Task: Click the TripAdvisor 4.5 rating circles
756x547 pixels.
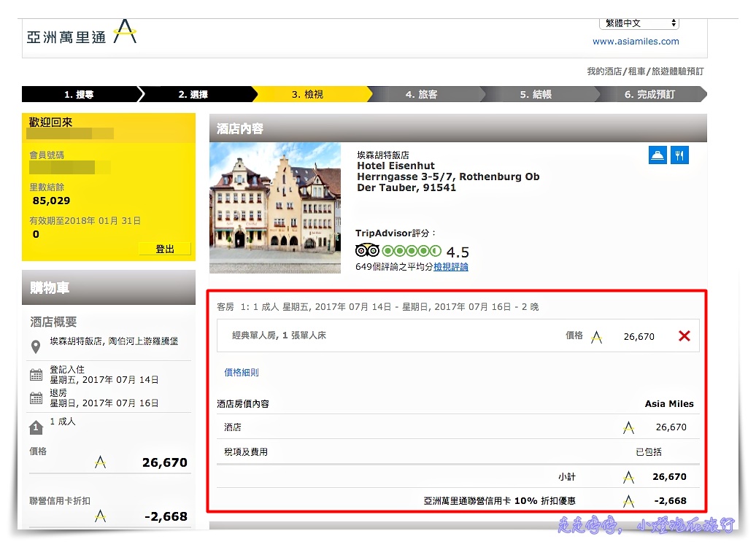Action: point(412,251)
